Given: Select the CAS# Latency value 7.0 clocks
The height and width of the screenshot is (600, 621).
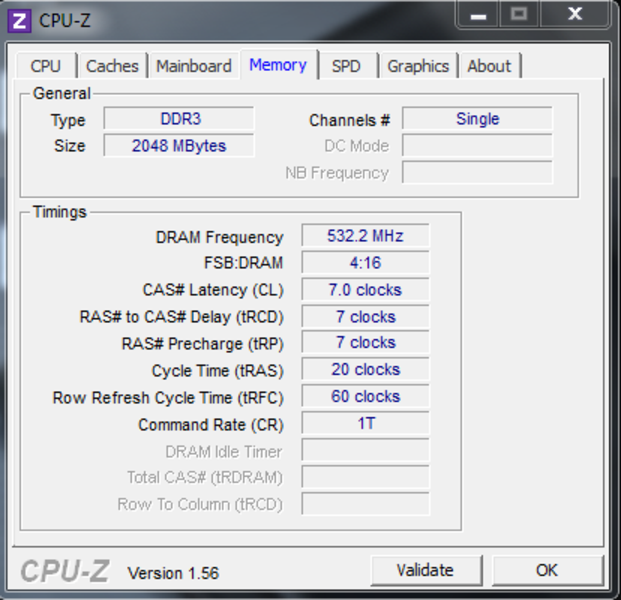Looking at the screenshot, I should [x=365, y=290].
